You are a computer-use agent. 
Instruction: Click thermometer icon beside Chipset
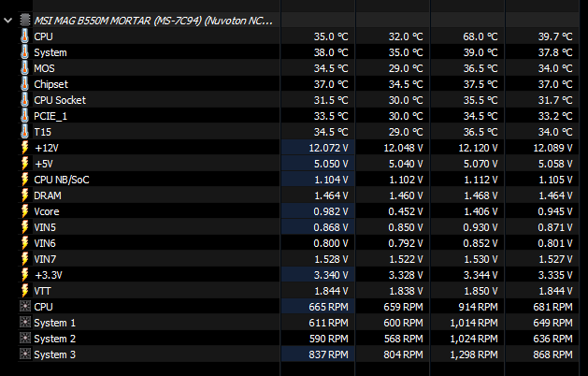24,84
